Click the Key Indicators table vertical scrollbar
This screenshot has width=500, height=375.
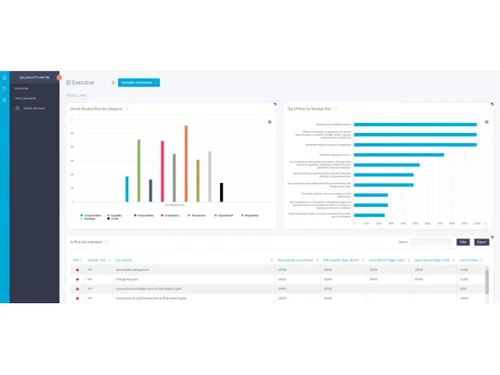pyautogui.click(x=487, y=282)
